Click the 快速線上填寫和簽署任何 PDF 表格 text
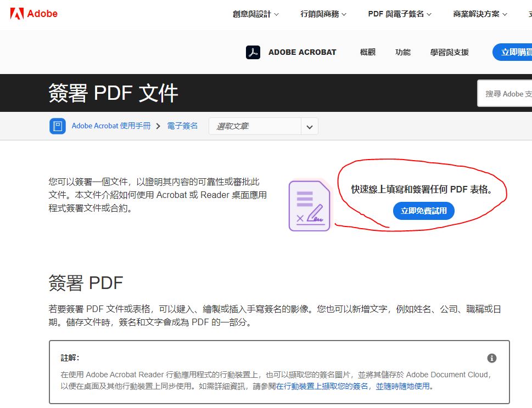Screen dimensions: 532x408 tap(422, 189)
